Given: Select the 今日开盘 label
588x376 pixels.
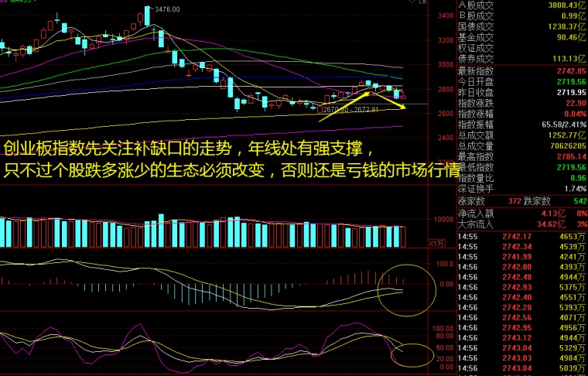Looking at the screenshot, I should point(476,82).
